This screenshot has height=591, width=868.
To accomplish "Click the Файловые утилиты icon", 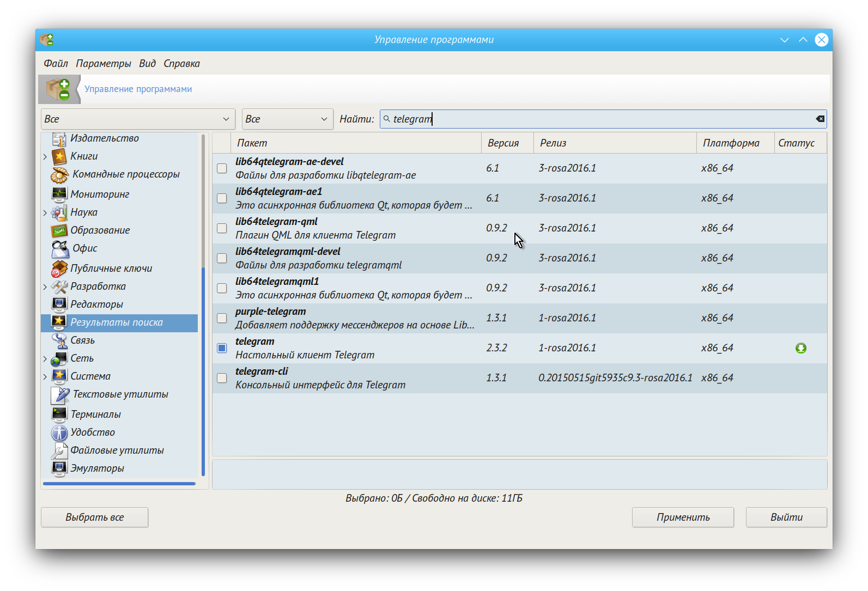I will click(59, 450).
